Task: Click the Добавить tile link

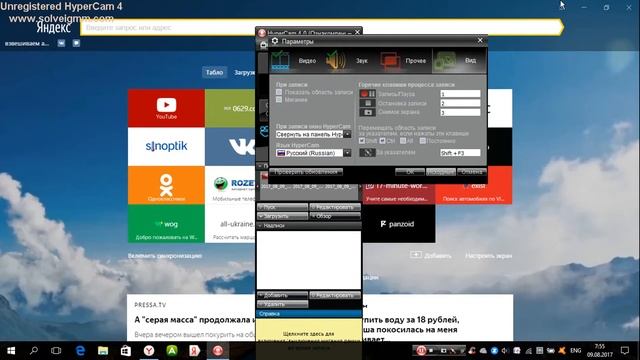Action: click(x=431, y=256)
